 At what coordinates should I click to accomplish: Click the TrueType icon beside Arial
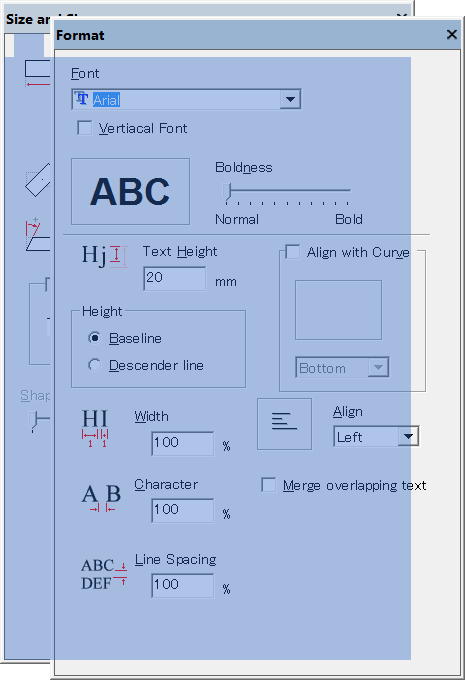[82, 99]
